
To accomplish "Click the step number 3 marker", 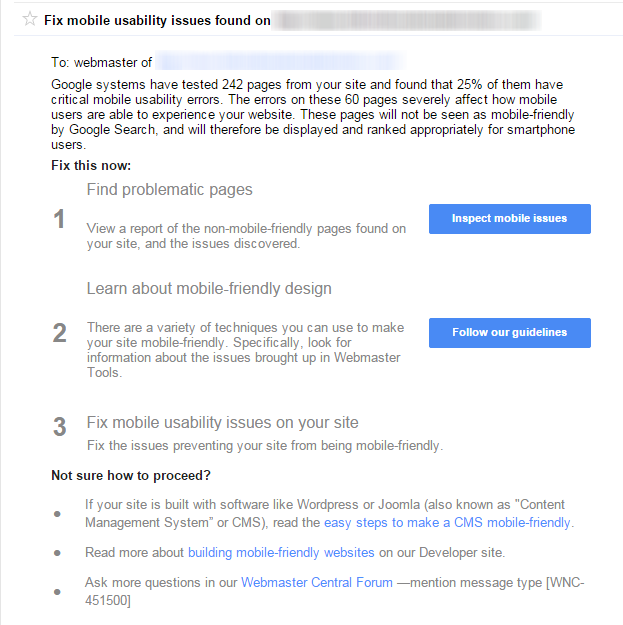I will click(x=60, y=427).
